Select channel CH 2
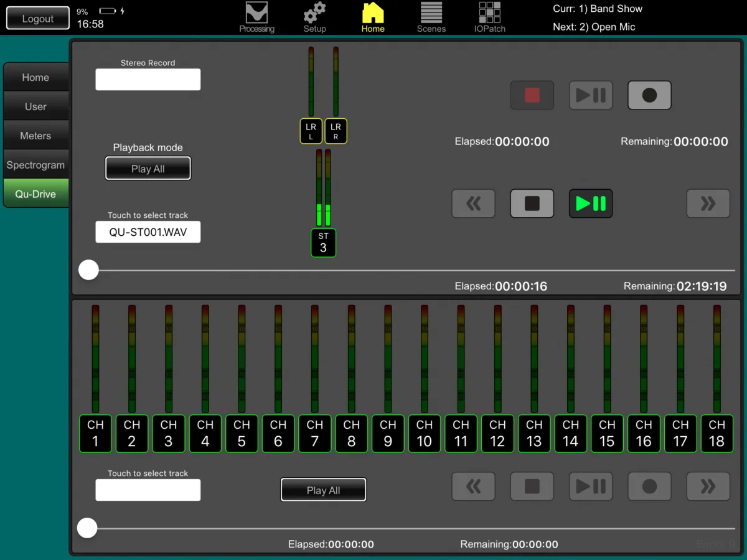This screenshot has height=560, width=747. (132, 434)
